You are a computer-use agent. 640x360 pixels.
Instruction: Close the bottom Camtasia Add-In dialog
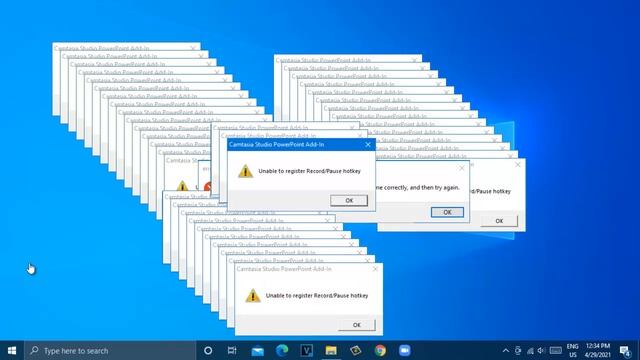[x=375, y=269]
